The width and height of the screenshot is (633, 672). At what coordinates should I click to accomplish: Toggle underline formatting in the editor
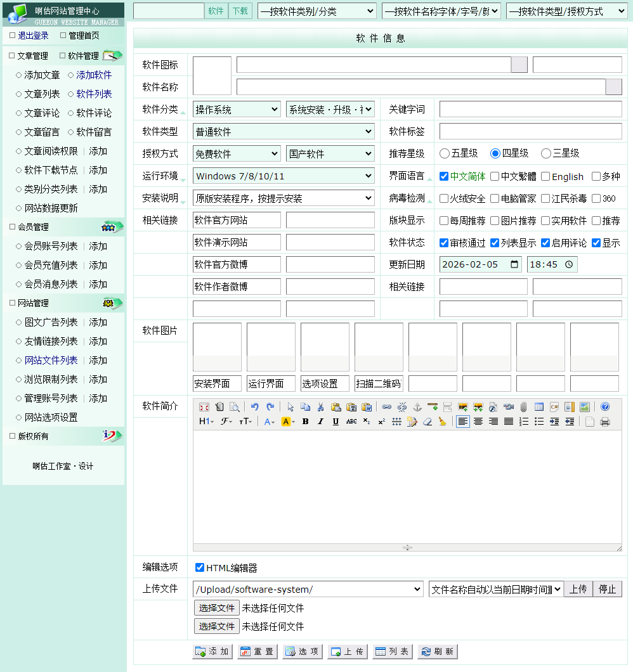pyautogui.click(x=336, y=422)
